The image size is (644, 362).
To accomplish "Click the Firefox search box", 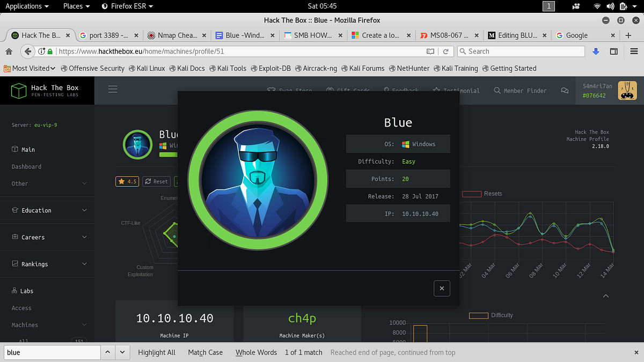I will tap(521, 51).
